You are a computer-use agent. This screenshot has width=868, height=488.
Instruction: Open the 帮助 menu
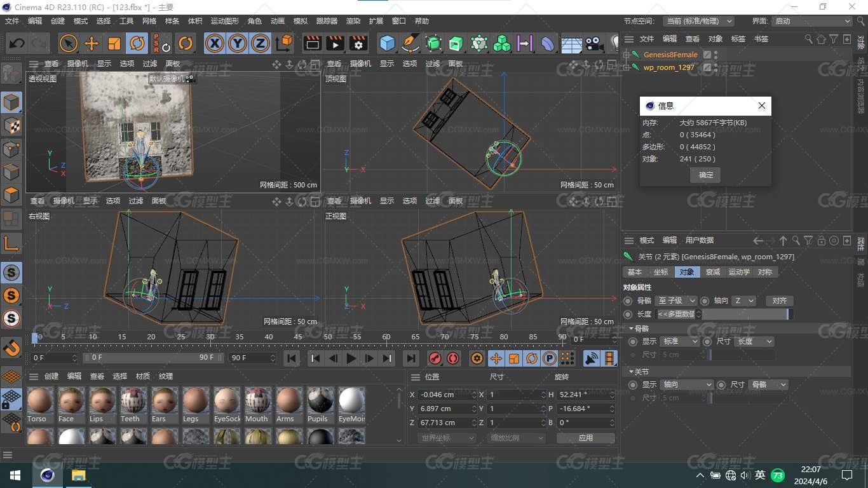pyautogui.click(x=422, y=21)
